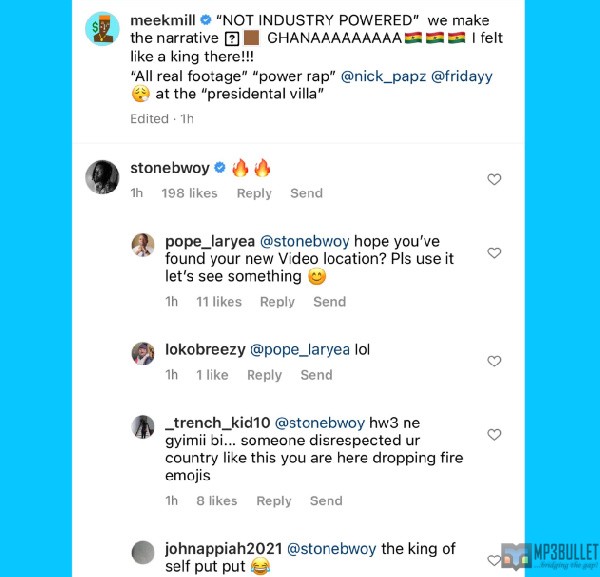Send _trench_kid10's comment

tap(326, 500)
